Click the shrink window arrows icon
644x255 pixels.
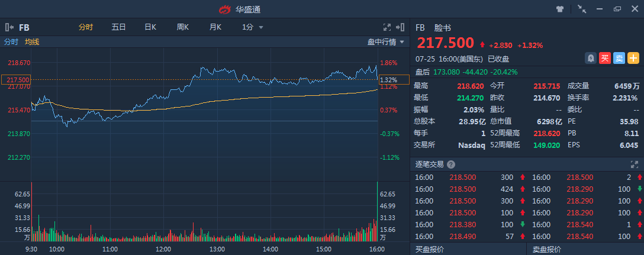coord(582,9)
